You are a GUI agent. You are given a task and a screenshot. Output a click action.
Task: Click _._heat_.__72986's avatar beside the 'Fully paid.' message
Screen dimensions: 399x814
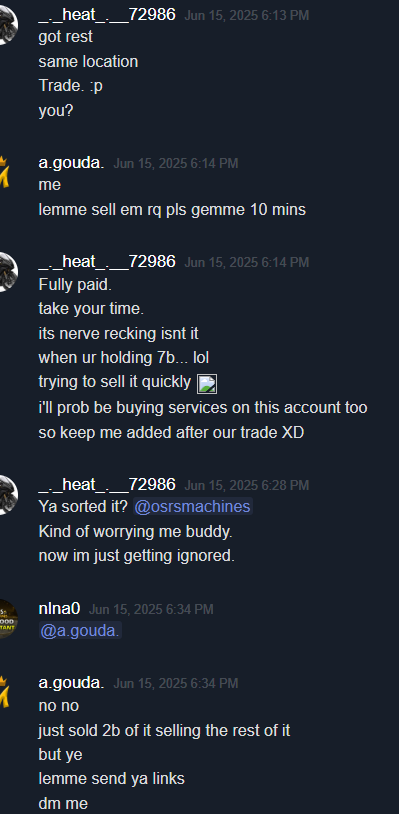pyautogui.click(x=8, y=272)
